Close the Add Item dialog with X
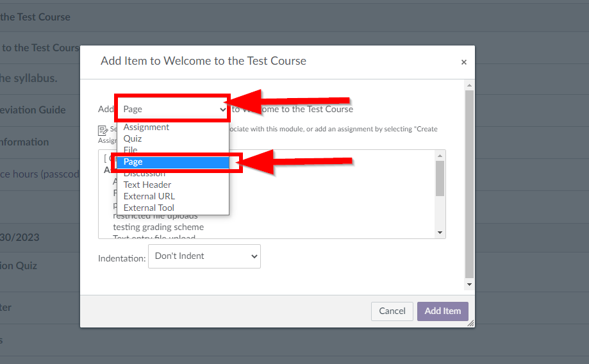This screenshot has width=589, height=364. (464, 62)
